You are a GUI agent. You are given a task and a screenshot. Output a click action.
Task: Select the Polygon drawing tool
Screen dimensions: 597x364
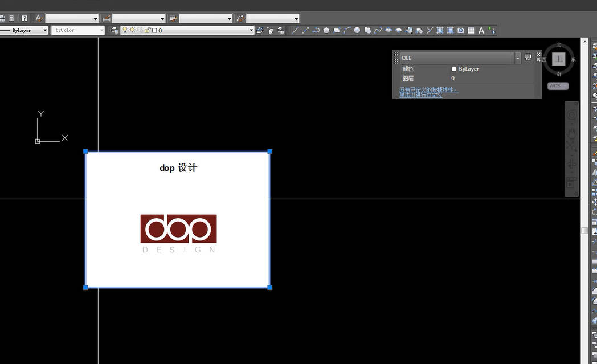click(326, 30)
